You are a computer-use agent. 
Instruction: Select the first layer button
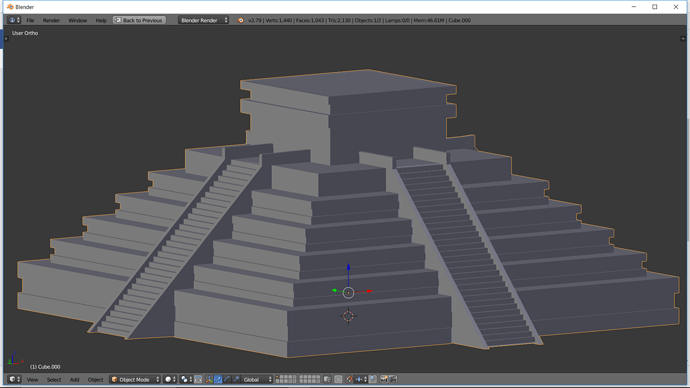click(x=278, y=377)
